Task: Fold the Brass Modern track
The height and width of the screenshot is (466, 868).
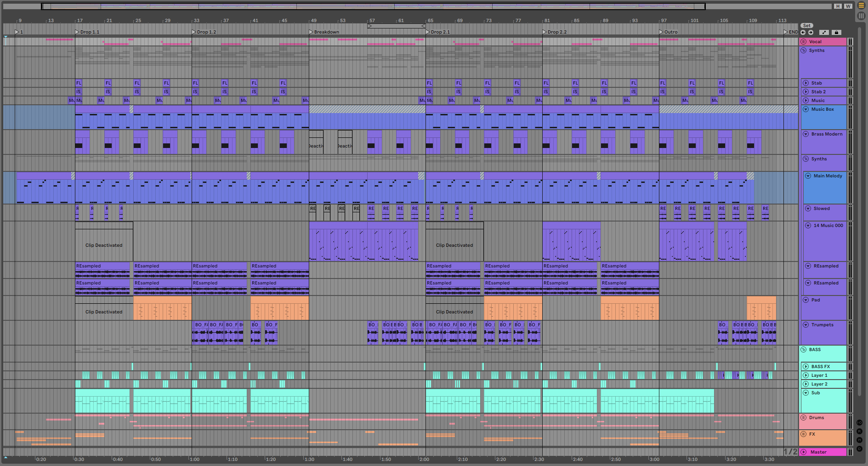Action: (806, 134)
